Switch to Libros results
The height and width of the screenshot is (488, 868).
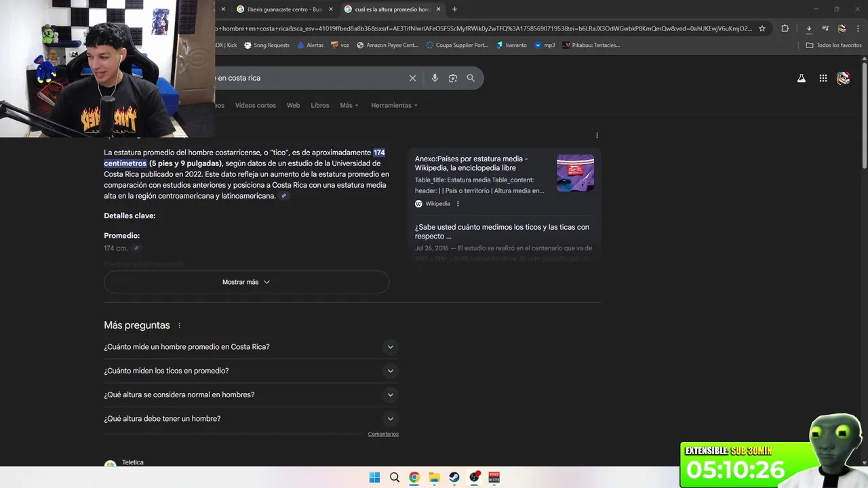(320, 106)
